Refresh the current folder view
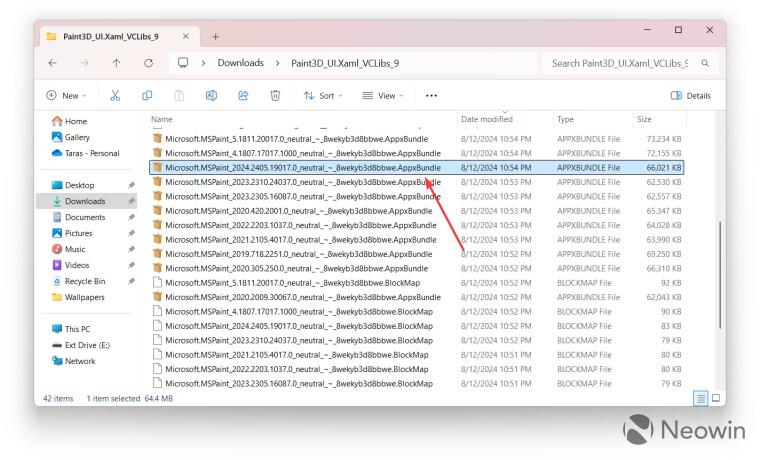 point(149,63)
